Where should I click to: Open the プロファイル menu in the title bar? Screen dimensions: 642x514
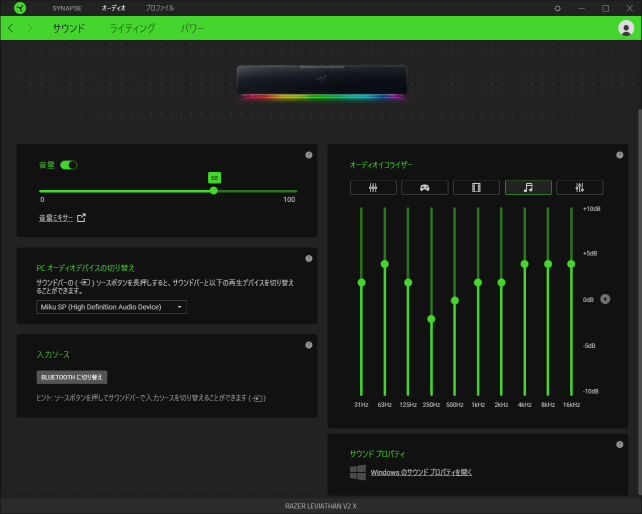point(160,8)
